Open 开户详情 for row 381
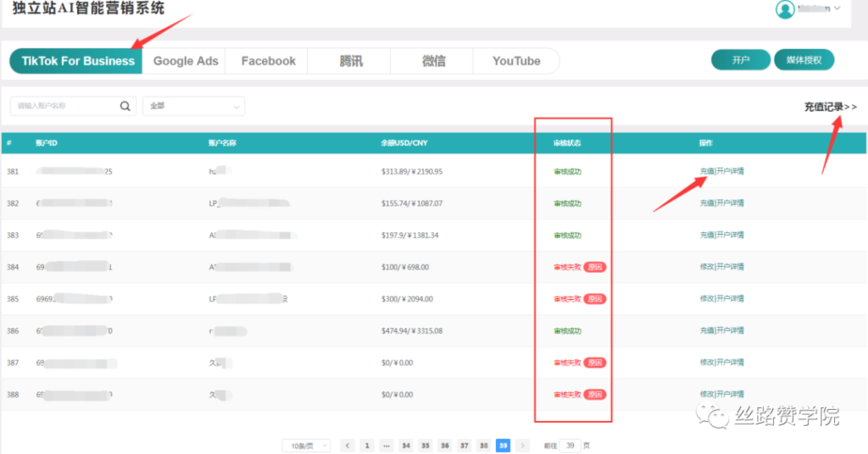868x454 pixels. [730, 171]
